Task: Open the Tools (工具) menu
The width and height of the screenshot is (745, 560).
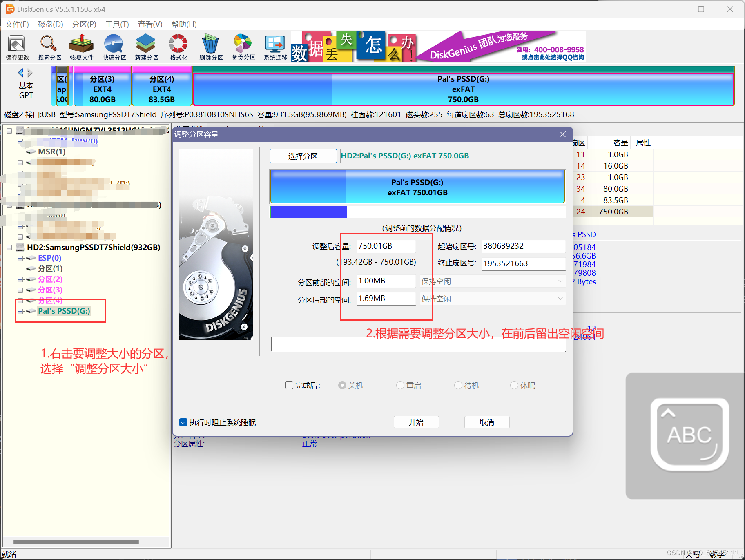Action: (117, 24)
